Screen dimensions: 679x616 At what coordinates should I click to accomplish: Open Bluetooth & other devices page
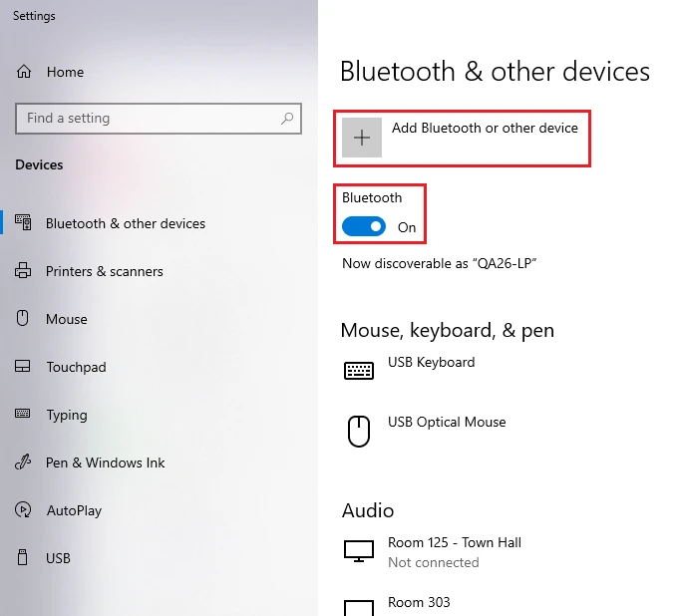126,223
